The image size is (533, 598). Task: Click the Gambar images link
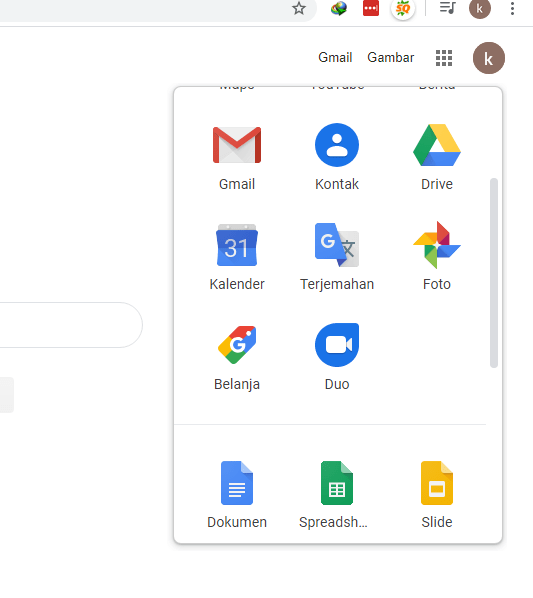coord(390,58)
